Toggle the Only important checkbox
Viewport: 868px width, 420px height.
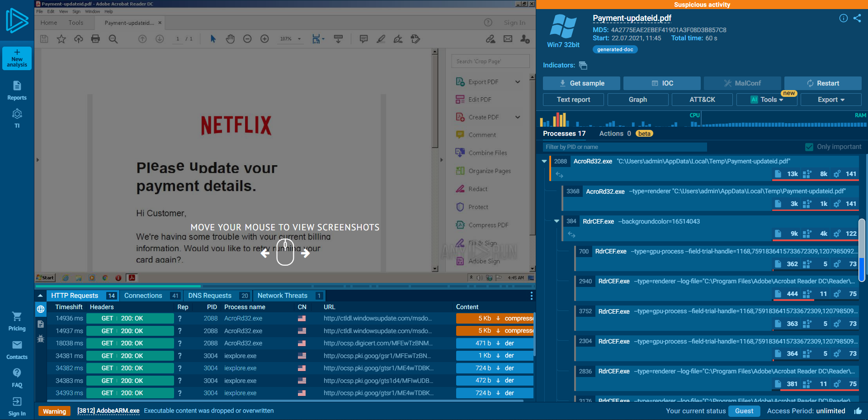tap(809, 147)
